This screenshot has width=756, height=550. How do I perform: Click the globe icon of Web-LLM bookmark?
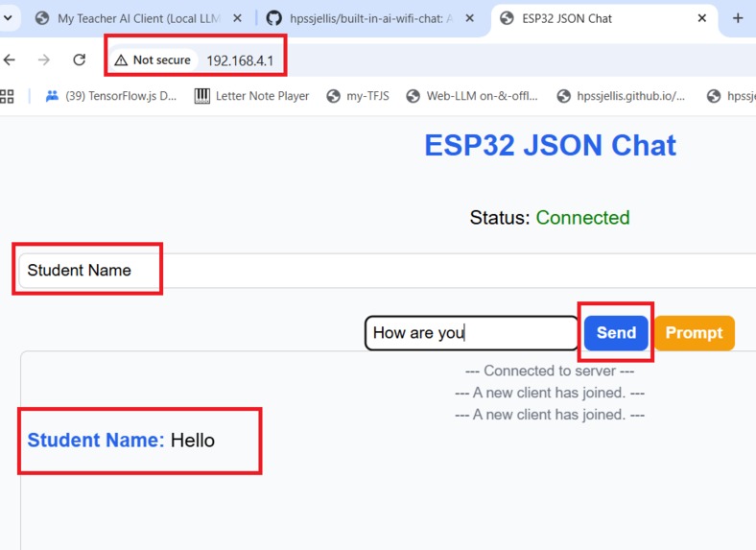coord(413,96)
